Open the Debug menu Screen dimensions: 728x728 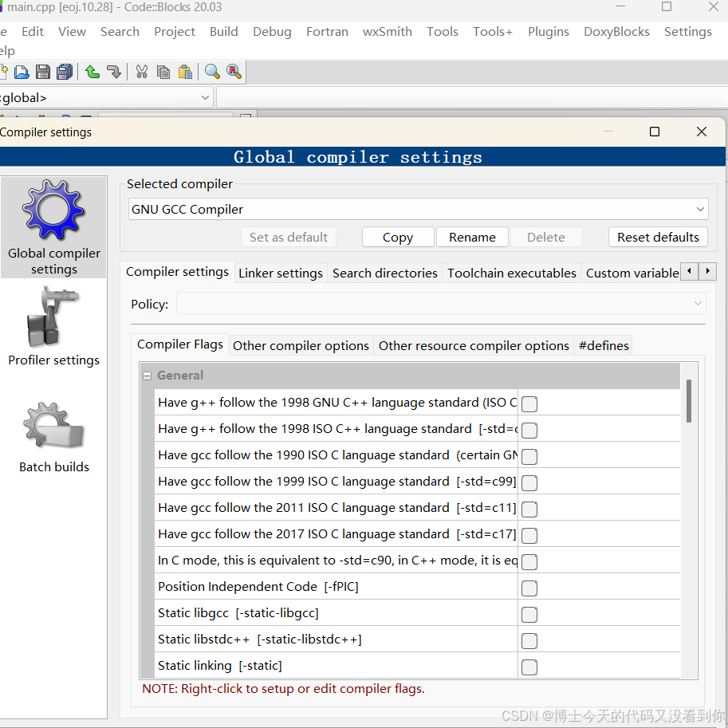point(272,32)
